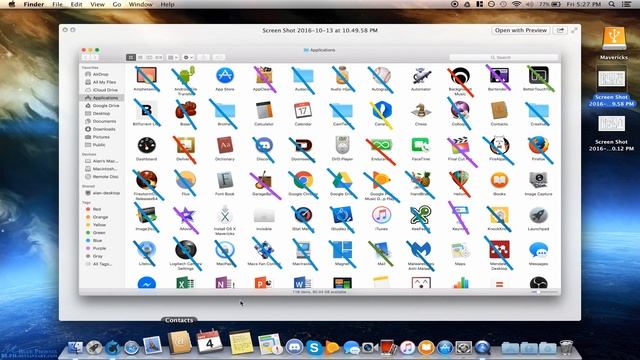Viewport: 640px width, 360px height.
Task: Enter Quick Look full screen mode
Action: click(574, 30)
